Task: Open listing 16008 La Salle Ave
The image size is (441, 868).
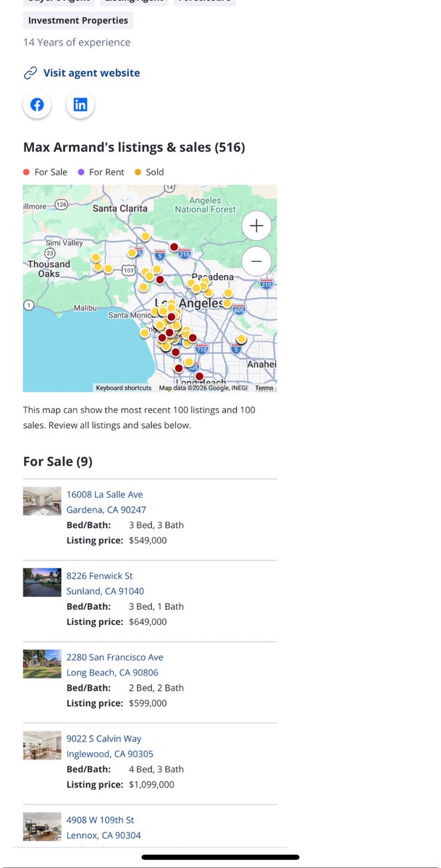Action: [105, 495]
